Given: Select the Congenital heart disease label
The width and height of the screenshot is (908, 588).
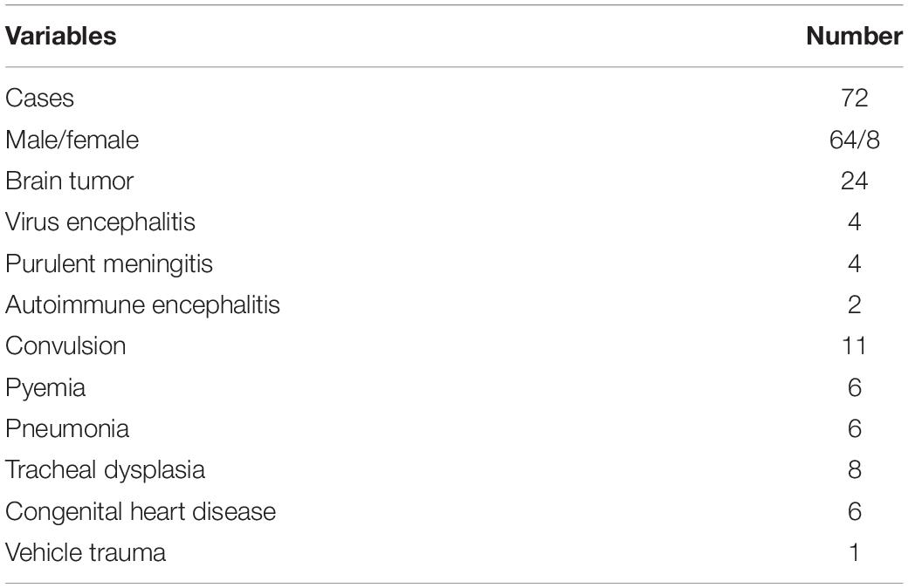Looking at the screenshot, I should pyautogui.click(x=141, y=511).
